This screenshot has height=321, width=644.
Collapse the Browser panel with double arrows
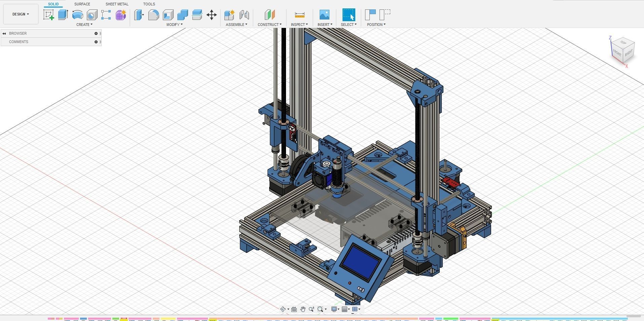pyautogui.click(x=4, y=33)
